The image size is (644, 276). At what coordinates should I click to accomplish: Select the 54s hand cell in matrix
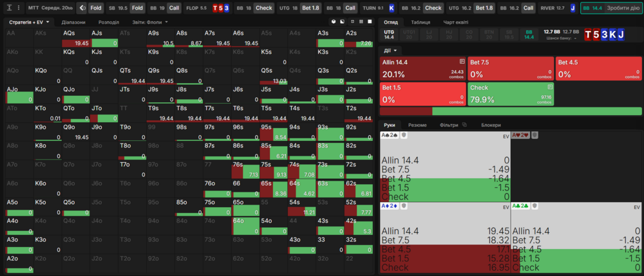(x=302, y=206)
